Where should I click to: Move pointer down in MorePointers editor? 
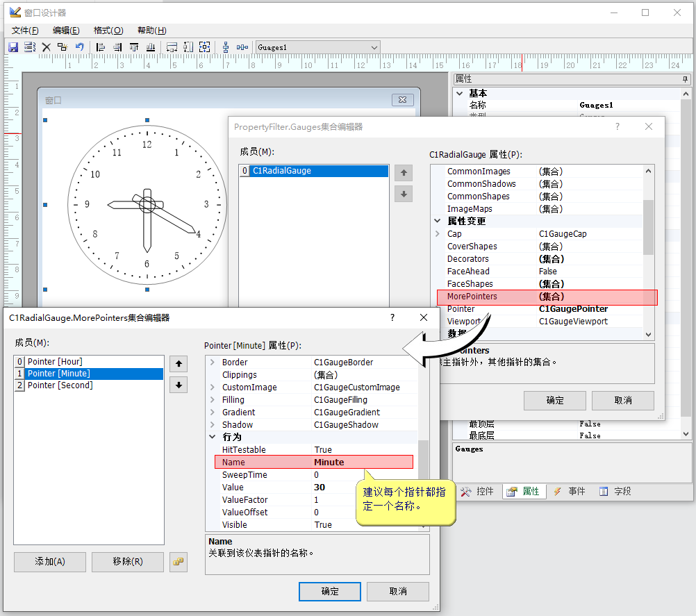coord(179,385)
